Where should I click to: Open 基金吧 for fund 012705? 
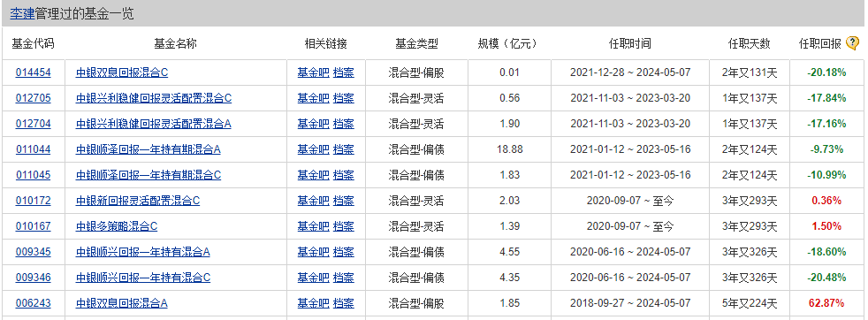click(313, 98)
